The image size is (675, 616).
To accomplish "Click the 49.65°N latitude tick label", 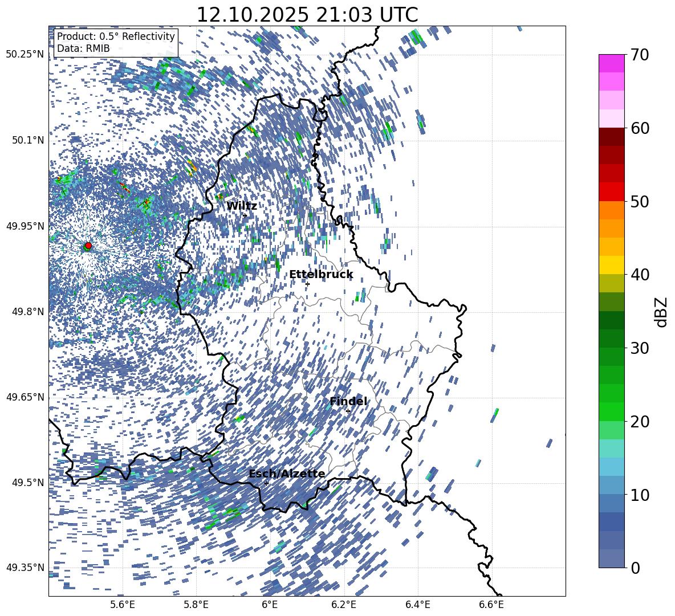I will pyautogui.click(x=25, y=397).
